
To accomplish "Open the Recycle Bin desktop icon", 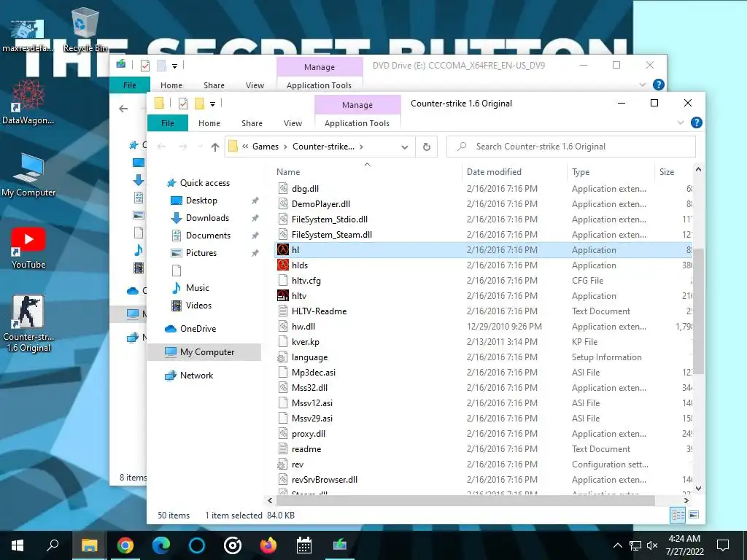I will pos(85,29).
